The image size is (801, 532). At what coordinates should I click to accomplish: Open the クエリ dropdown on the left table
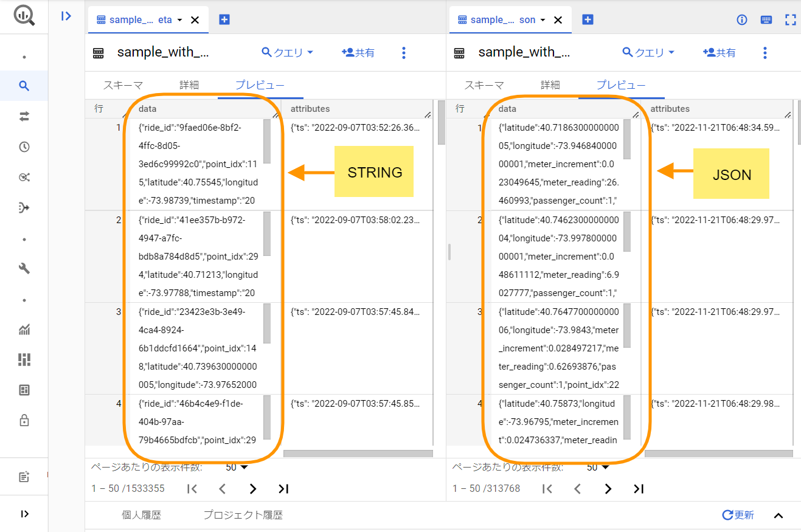click(288, 53)
